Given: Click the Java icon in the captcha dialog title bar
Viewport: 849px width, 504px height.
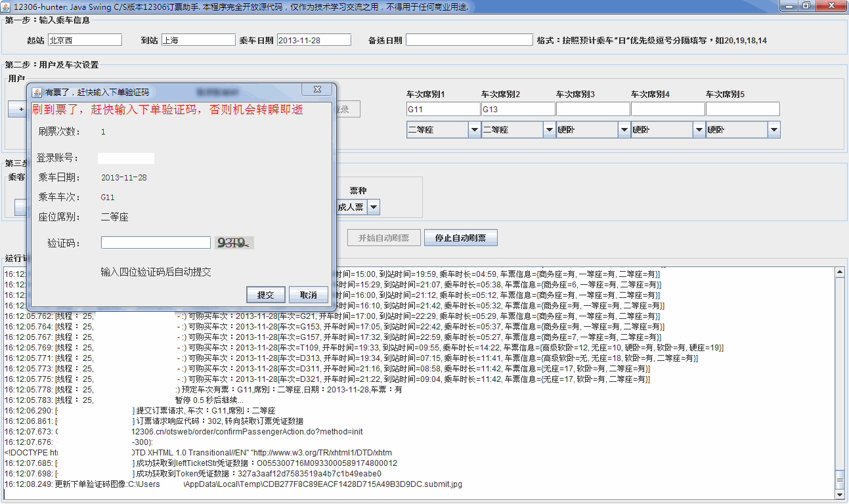Looking at the screenshot, I should click(37, 92).
